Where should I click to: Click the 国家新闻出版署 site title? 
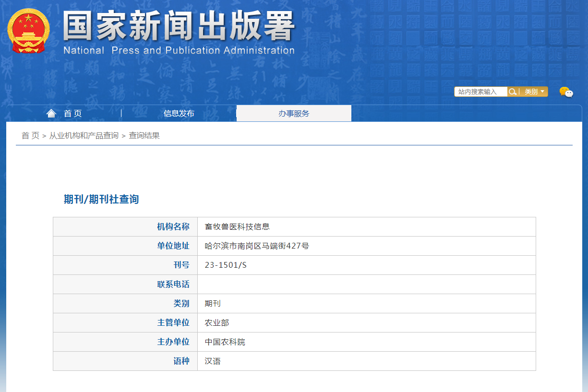(179, 26)
